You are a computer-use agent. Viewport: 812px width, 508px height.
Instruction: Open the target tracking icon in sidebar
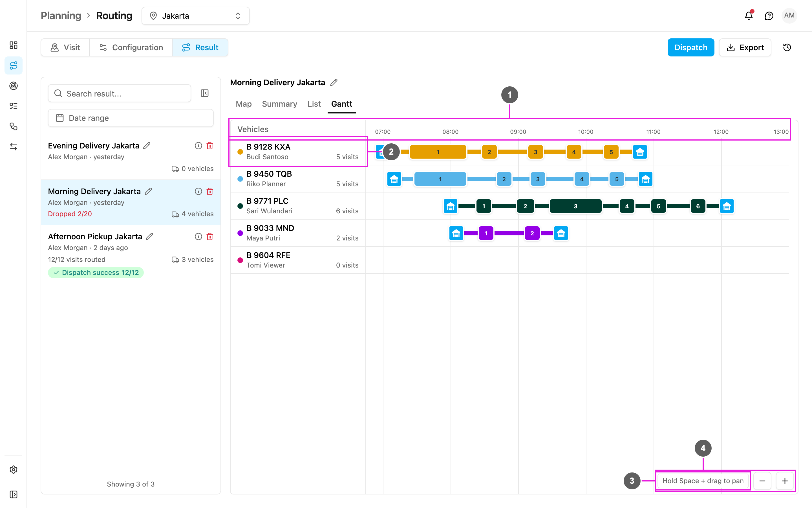(x=14, y=86)
